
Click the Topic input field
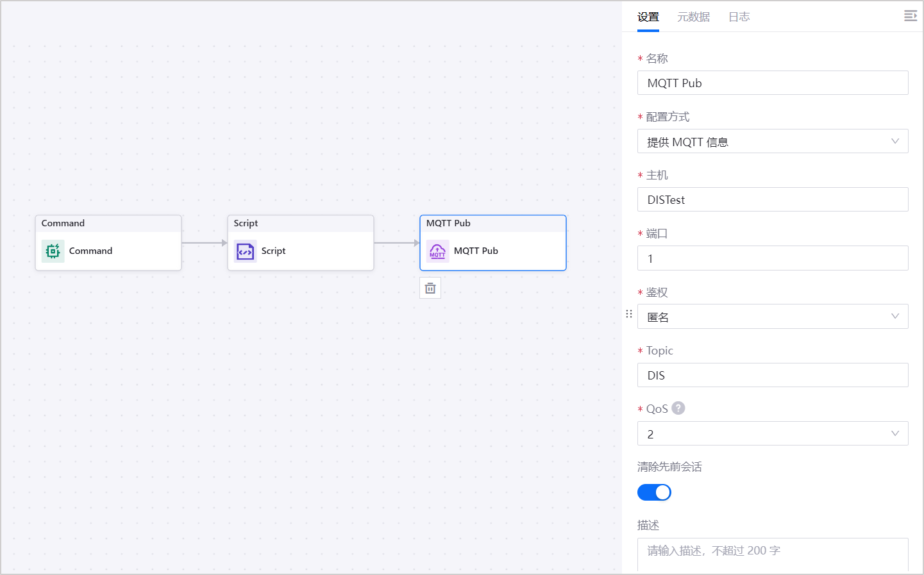tap(772, 375)
